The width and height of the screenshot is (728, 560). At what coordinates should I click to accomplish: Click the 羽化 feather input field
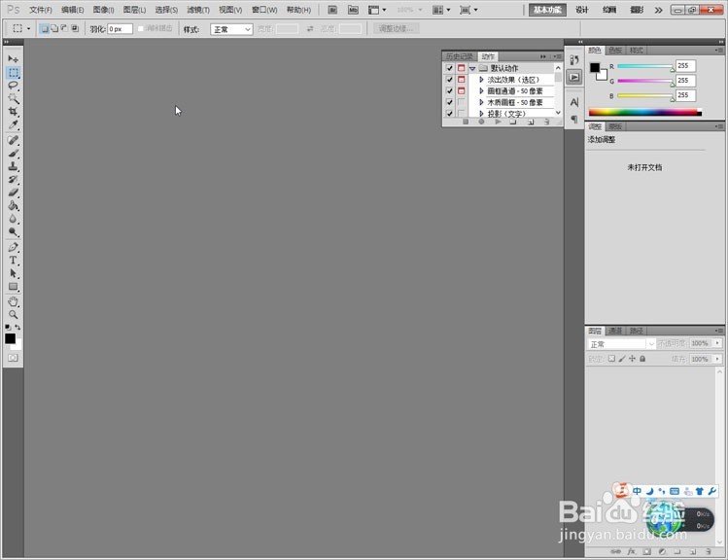(x=120, y=29)
